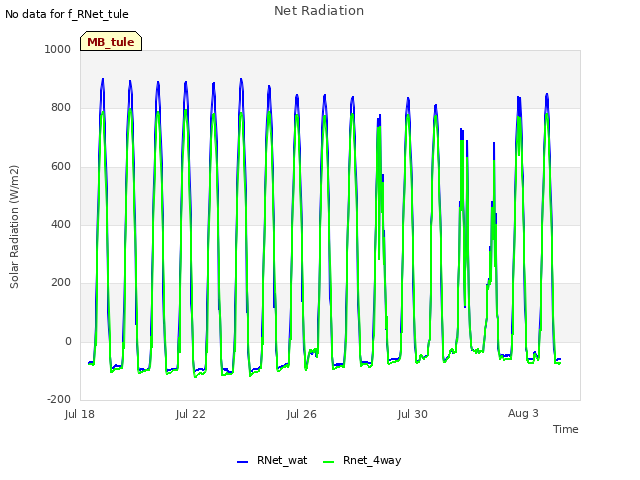Click the 200 y-axis tick label
Screen dimensions: 640x480
coord(61,282)
